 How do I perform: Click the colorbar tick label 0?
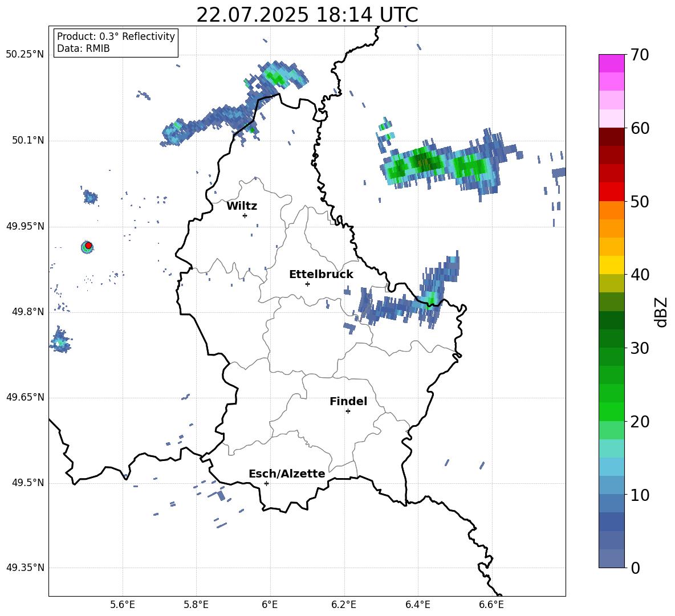point(635,568)
